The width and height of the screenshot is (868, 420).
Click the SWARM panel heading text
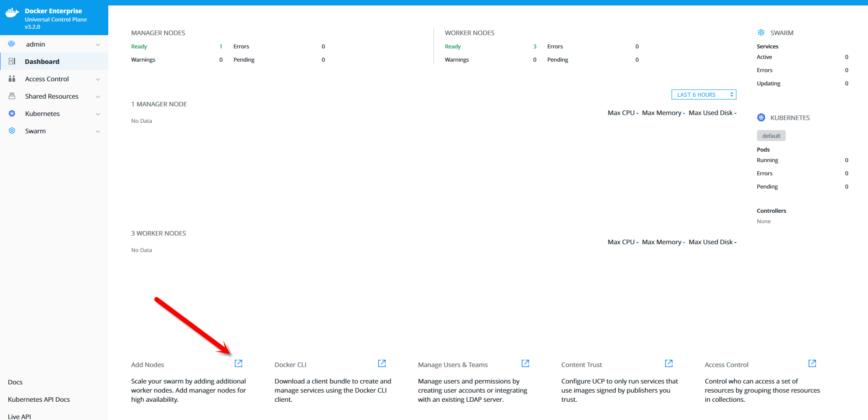[782, 33]
